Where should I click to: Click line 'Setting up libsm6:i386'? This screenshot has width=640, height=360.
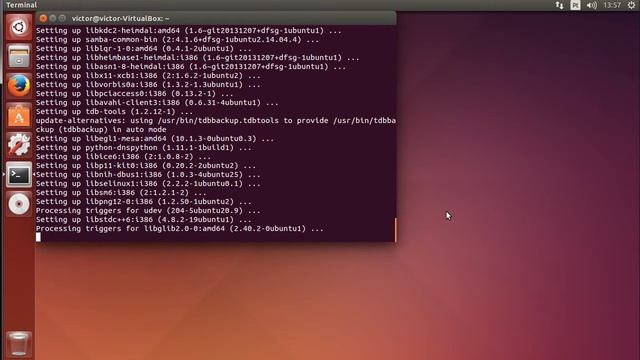[x=121, y=193]
